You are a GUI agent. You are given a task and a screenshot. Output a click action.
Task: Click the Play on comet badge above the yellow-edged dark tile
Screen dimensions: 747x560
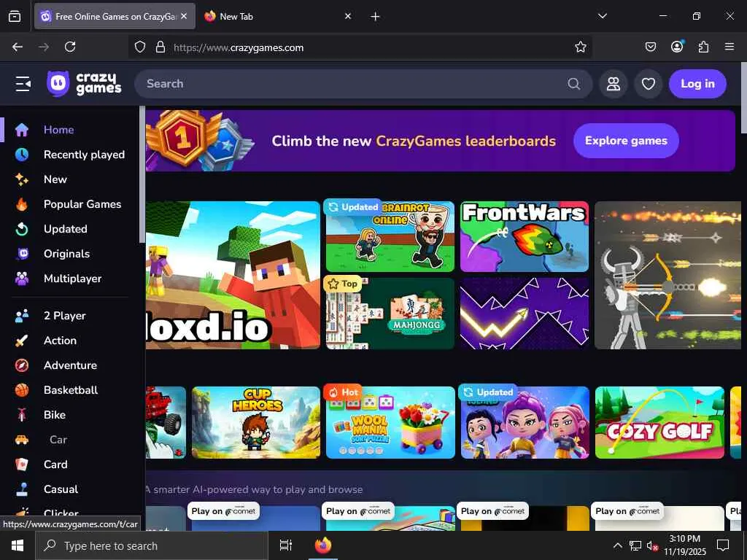492,511
